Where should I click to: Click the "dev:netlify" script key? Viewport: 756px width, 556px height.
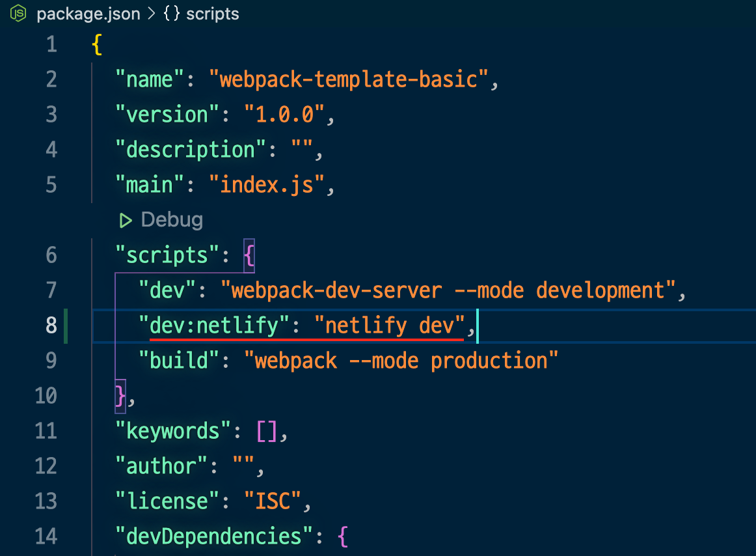tap(213, 326)
